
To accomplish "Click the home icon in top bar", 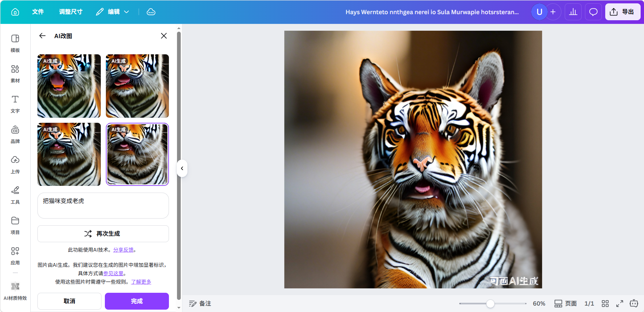I will pyautogui.click(x=15, y=12).
